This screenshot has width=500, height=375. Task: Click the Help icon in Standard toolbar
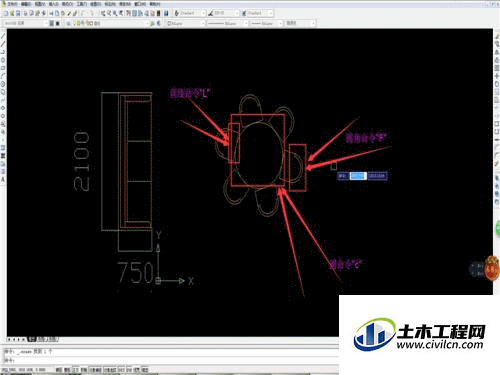click(166, 13)
